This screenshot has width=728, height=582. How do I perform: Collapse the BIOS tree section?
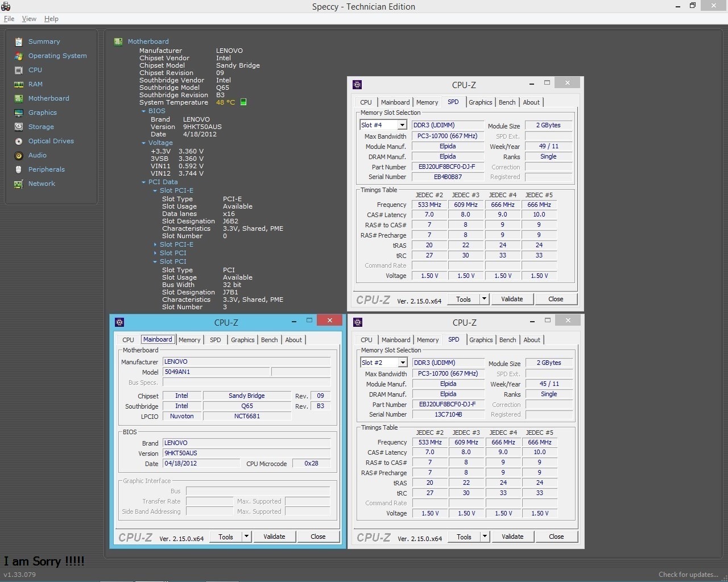(x=143, y=111)
